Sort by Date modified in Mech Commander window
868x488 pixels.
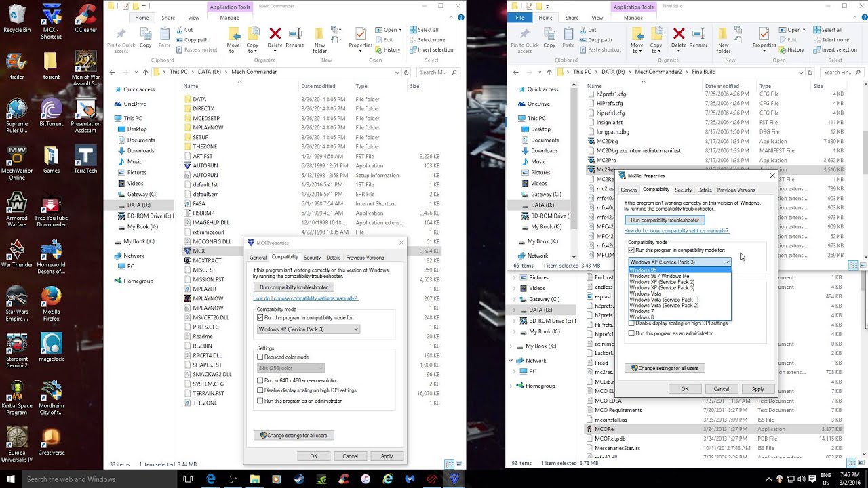pos(319,86)
